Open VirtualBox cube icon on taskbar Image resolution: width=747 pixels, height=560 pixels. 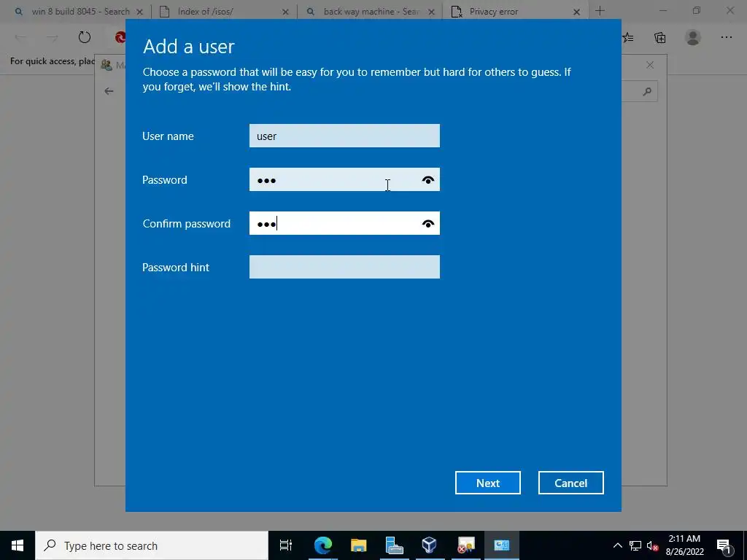pos(429,545)
